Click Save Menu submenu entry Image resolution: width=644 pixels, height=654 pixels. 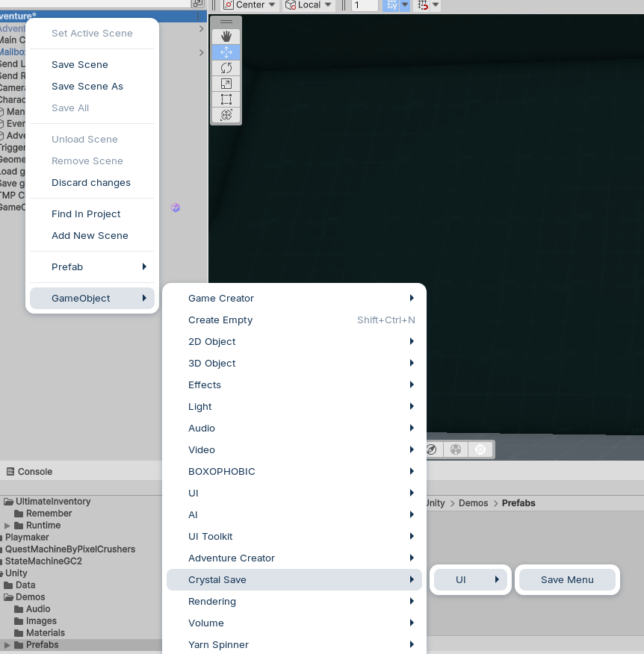click(567, 580)
